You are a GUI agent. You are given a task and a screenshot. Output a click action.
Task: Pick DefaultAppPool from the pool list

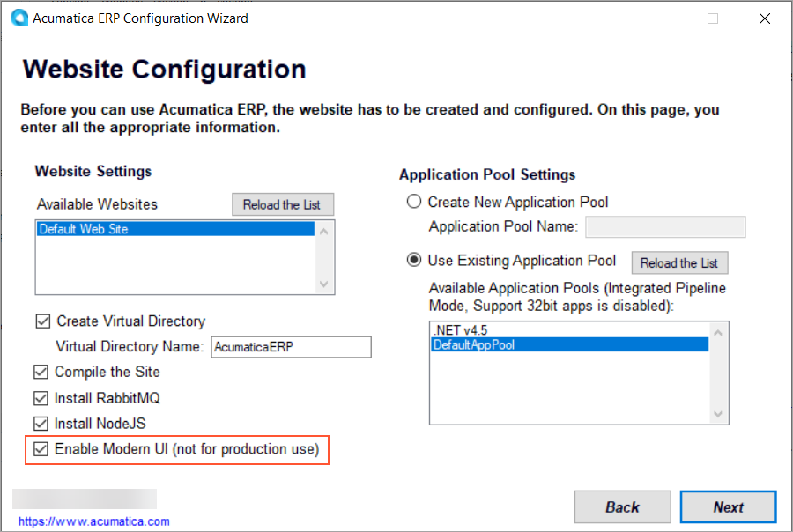pos(569,345)
